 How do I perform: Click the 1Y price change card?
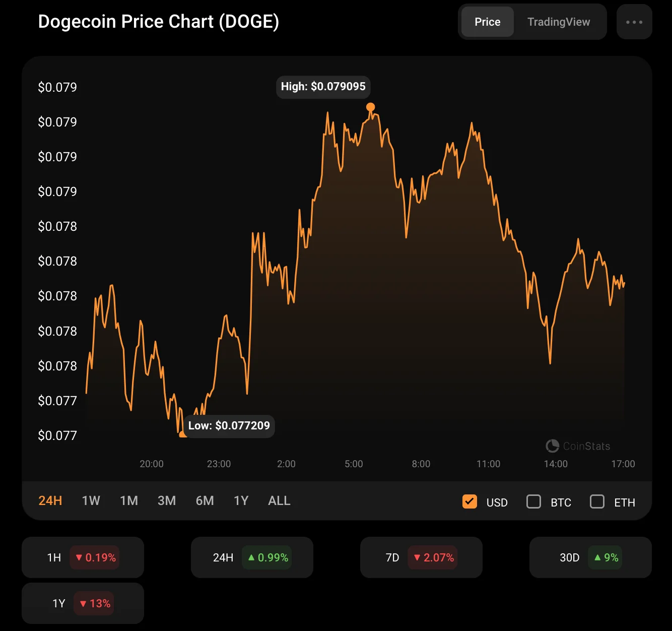pyautogui.click(x=83, y=603)
